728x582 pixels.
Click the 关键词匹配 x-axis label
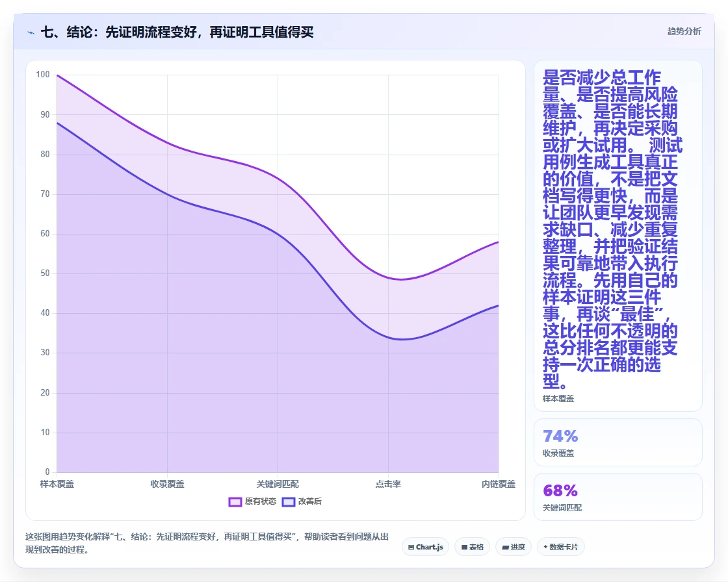pos(278,484)
